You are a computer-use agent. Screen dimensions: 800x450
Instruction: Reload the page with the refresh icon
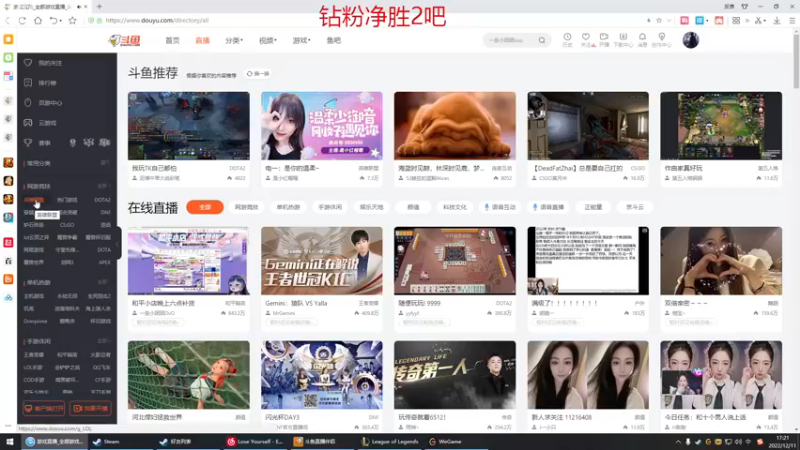pos(22,20)
